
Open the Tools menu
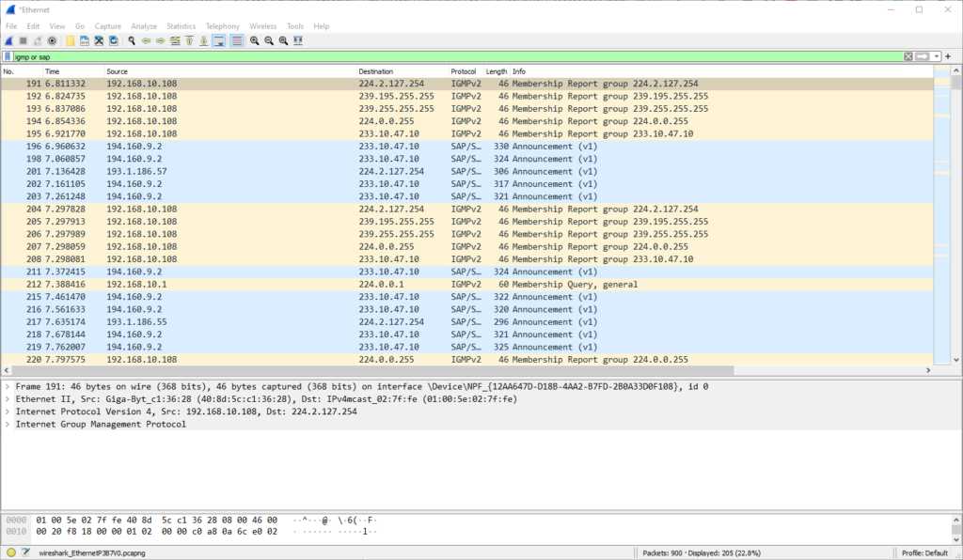[x=294, y=25]
